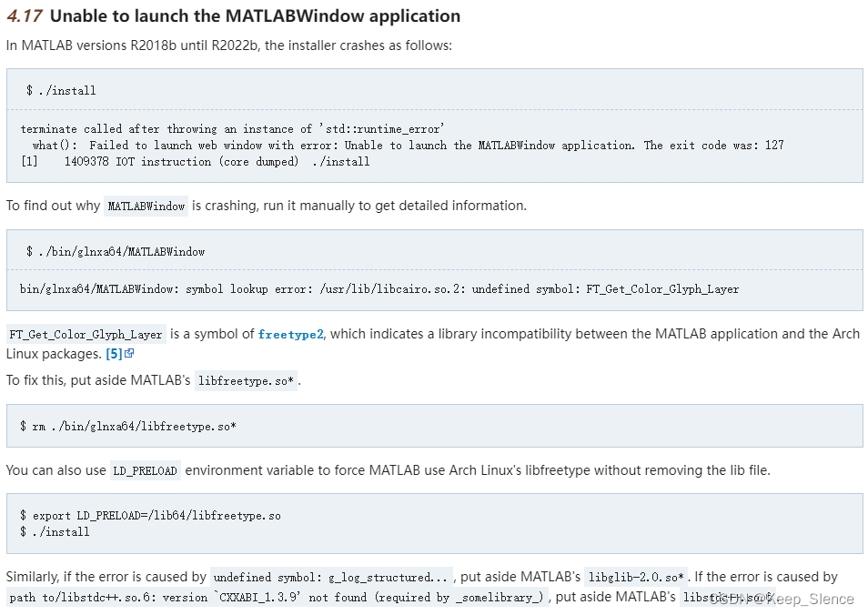This screenshot has width=868, height=615.
Task: Click the 'terminate called after throwing' error line
Action: pyautogui.click(x=233, y=129)
